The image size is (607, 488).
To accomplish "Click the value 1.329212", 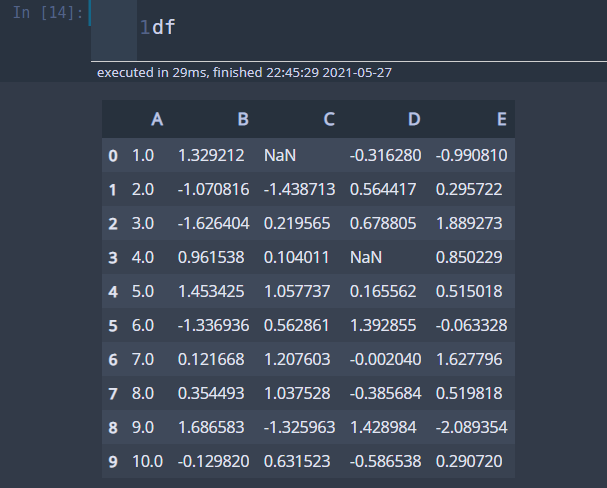I will pyautogui.click(x=211, y=156).
